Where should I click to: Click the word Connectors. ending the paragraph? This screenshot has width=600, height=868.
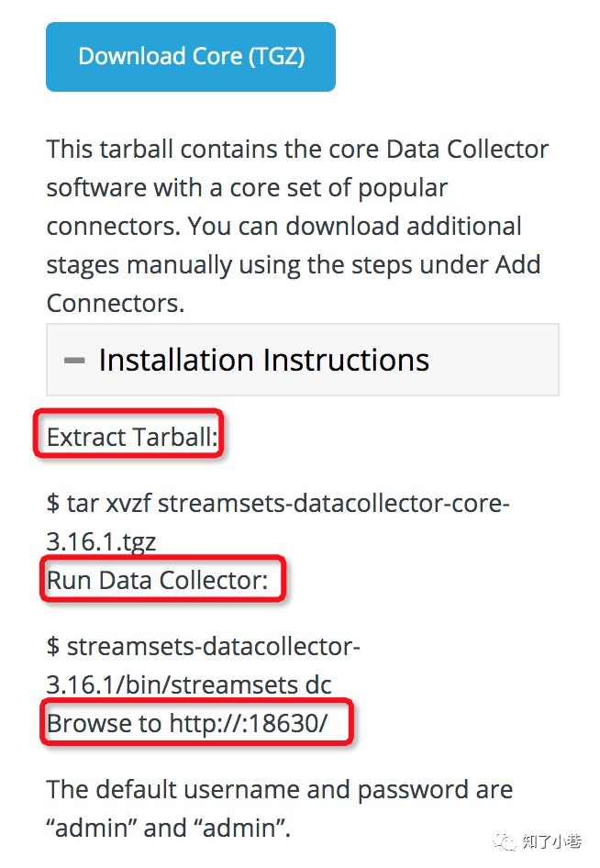click(115, 304)
